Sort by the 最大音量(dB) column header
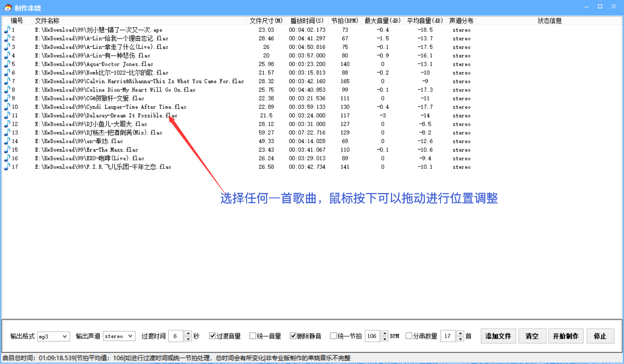This screenshot has height=364, width=624. click(383, 21)
